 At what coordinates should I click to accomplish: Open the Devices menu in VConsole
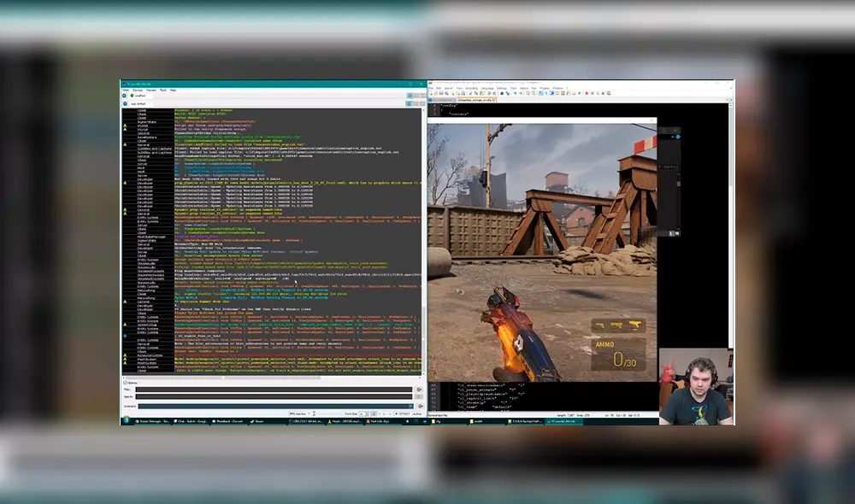(138, 90)
